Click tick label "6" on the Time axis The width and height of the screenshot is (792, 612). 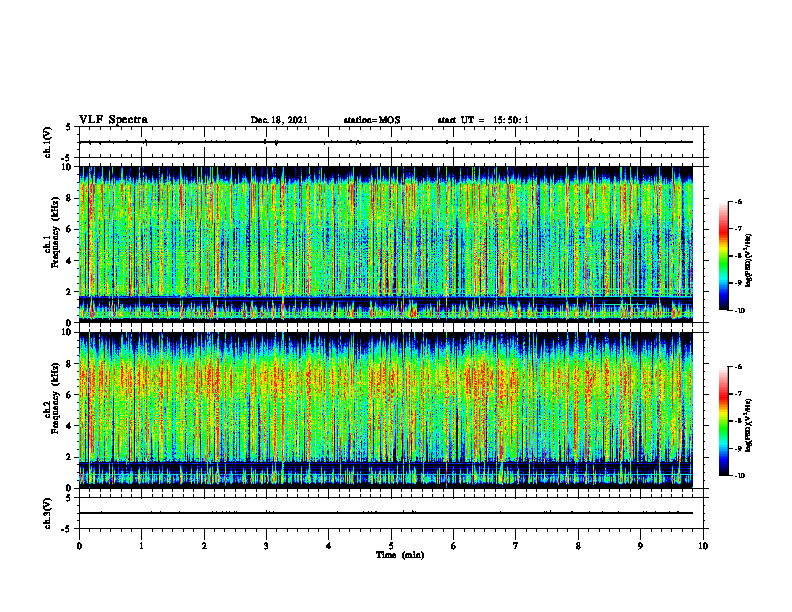(x=453, y=546)
